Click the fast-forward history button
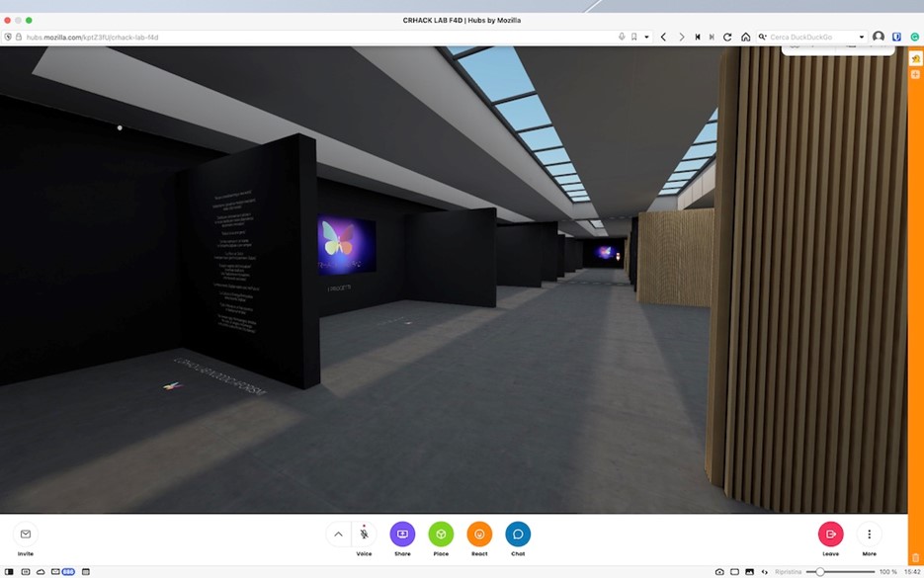This screenshot has width=924, height=578. (x=712, y=37)
